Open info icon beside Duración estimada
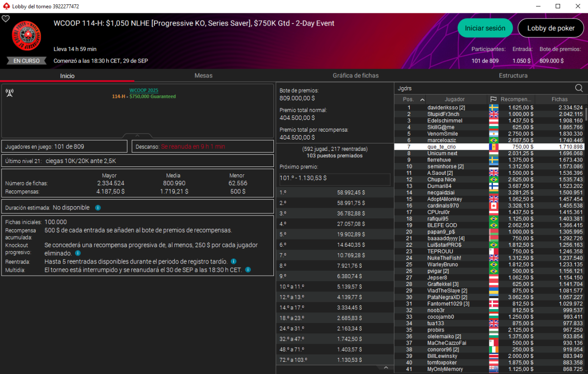The height and width of the screenshot is (374, 588). [98, 208]
